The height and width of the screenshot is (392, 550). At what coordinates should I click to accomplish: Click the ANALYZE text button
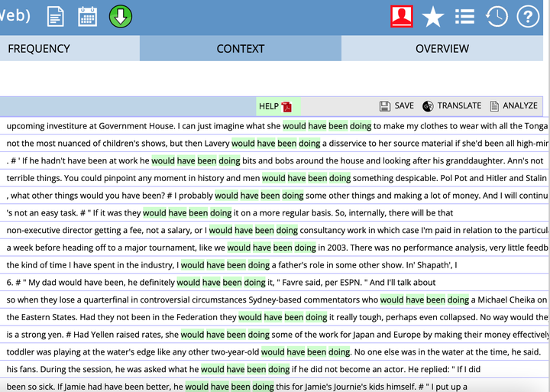(520, 105)
